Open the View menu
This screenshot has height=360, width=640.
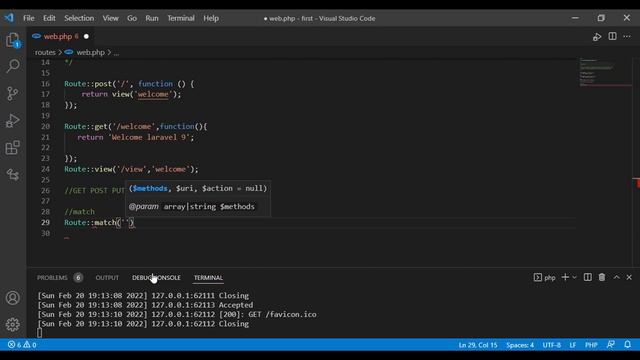(110, 18)
